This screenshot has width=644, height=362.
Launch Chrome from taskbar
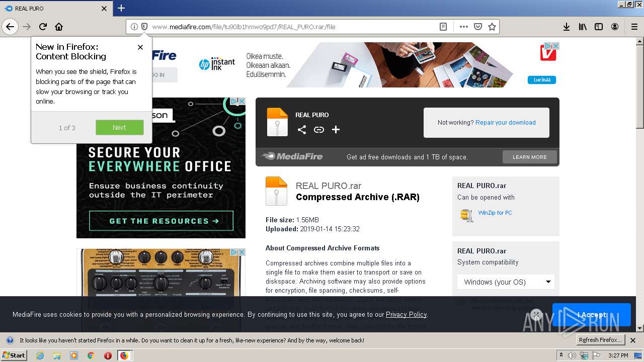pos(91,355)
